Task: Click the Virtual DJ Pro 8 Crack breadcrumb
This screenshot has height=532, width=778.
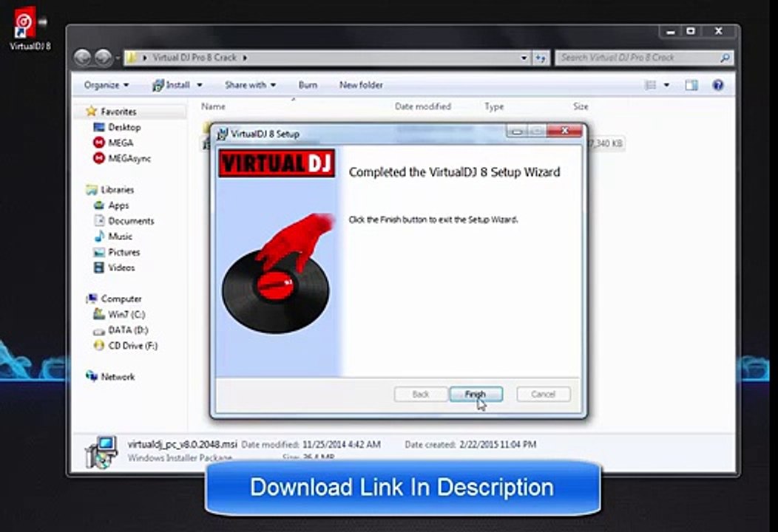Action: coord(194,58)
